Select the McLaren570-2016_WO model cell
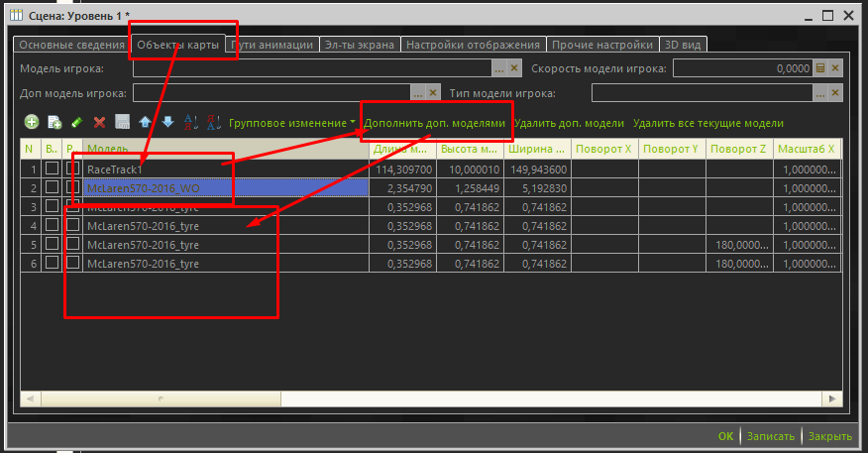The width and height of the screenshot is (868, 453). point(225,187)
